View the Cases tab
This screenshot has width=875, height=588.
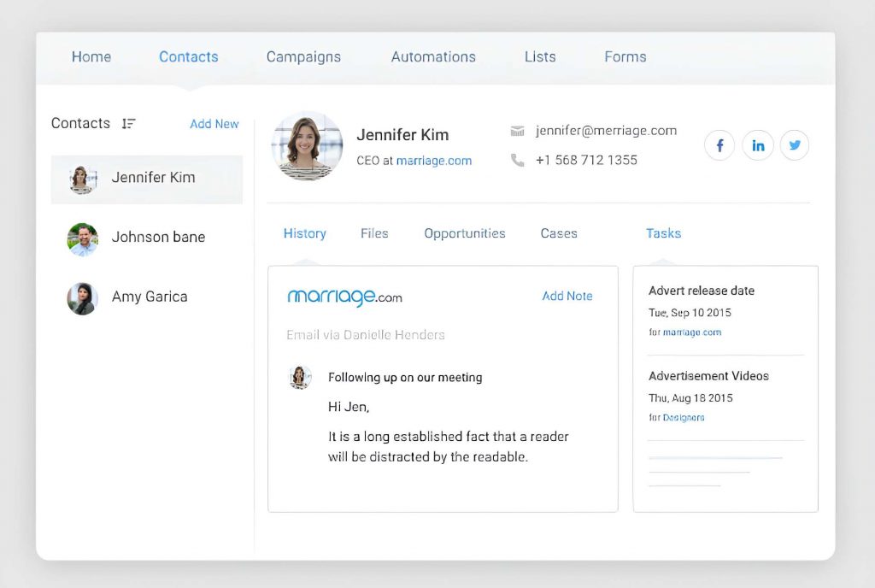(558, 233)
